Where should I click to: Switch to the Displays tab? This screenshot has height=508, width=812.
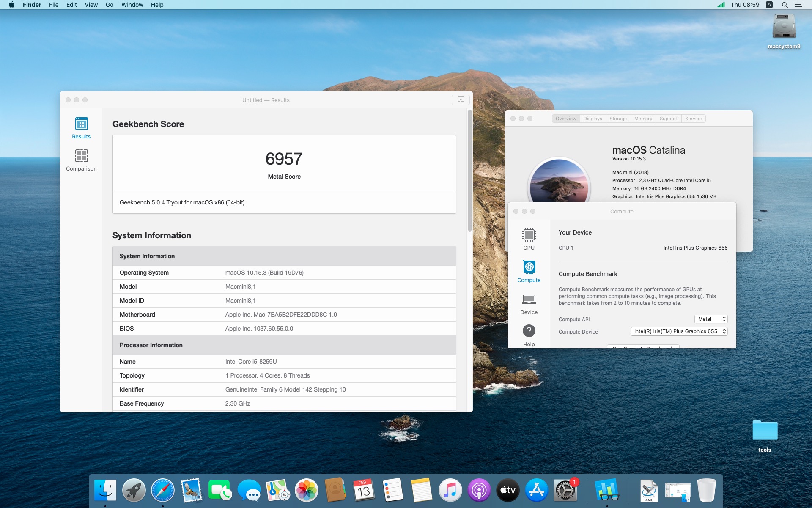pyautogui.click(x=593, y=119)
